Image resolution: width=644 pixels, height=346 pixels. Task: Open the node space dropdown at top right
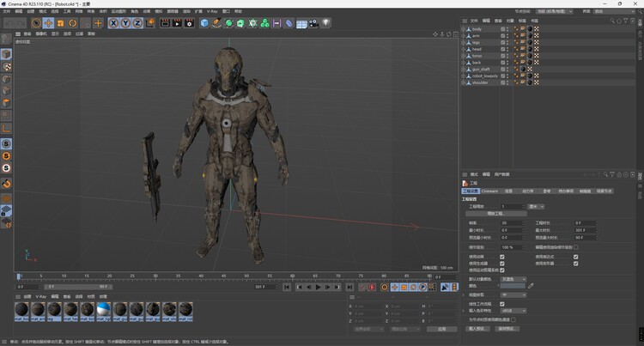(x=554, y=11)
